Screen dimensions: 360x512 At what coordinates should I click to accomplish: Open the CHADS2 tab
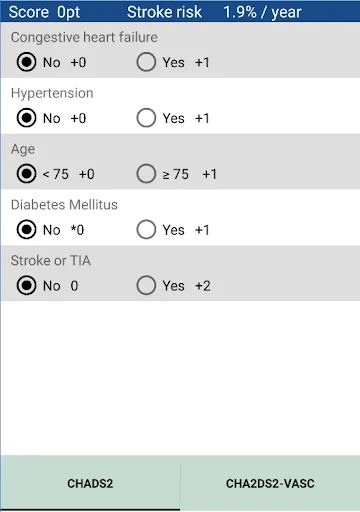(x=90, y=483)
